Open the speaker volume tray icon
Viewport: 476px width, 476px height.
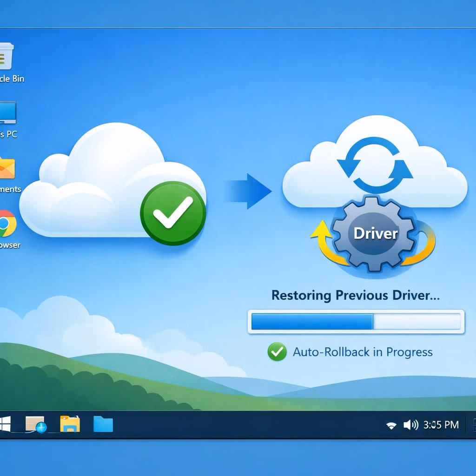click(x=411, y=425)
